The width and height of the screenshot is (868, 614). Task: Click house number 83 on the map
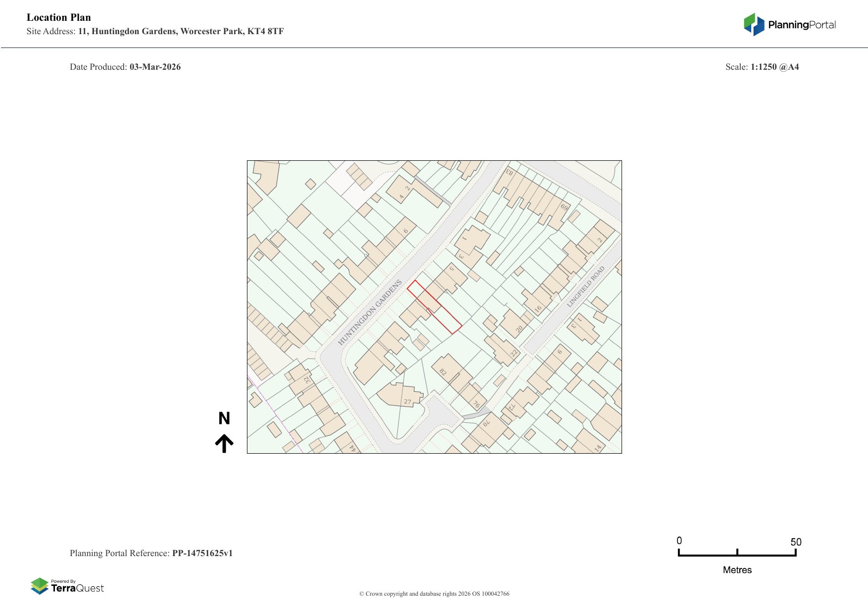click(x=509, y=173)
